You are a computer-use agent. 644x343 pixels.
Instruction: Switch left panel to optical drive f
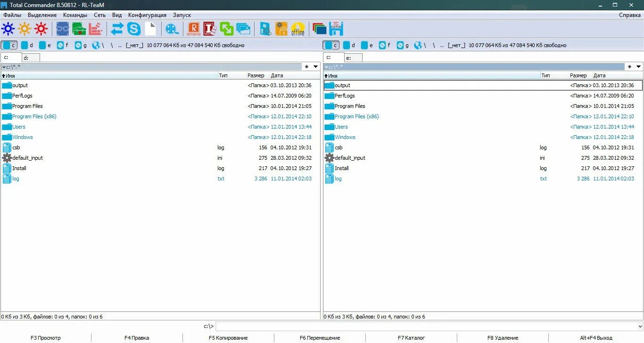[x=62, y=45]
